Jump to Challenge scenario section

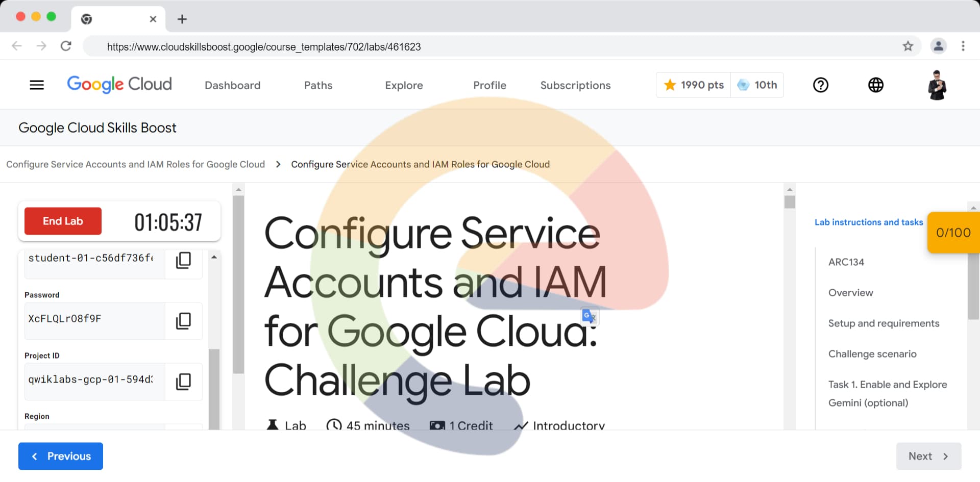872,354
